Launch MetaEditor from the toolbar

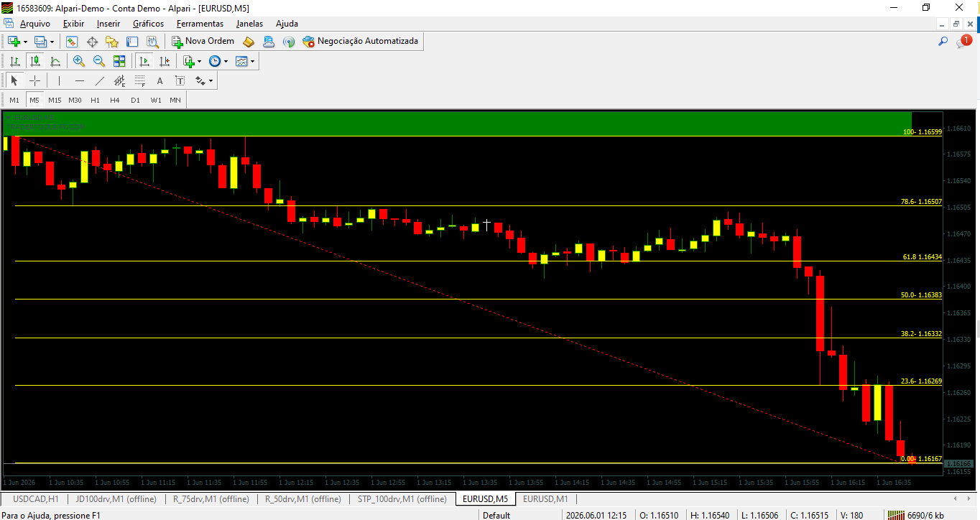point(249,42)
